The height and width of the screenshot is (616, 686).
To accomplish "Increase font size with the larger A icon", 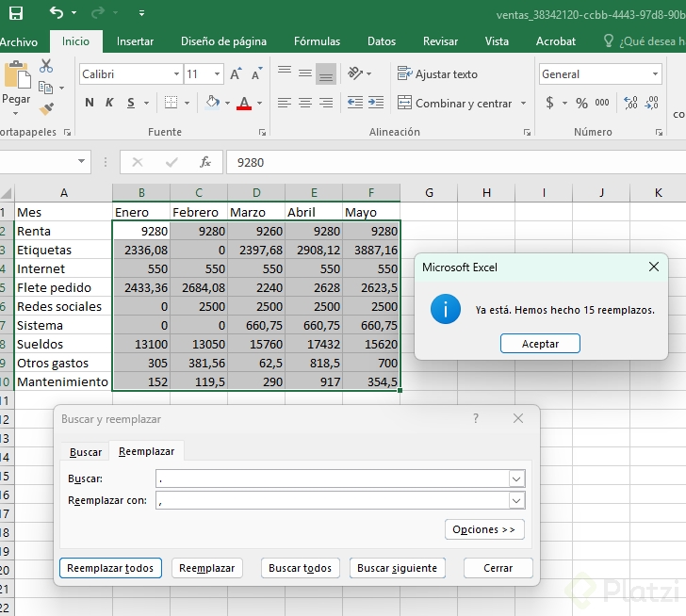I will 237,73.
